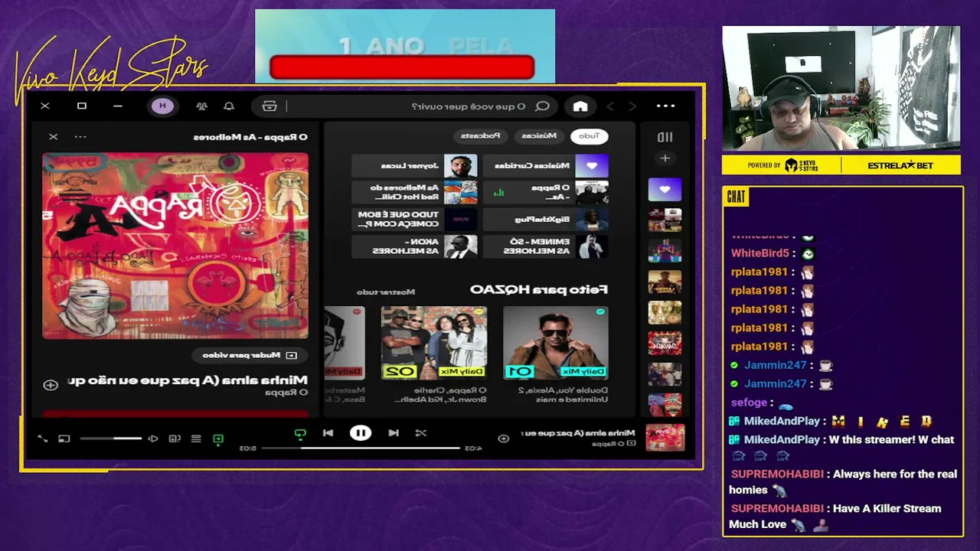The image size is (980, 551).
Task: Go to Spotify Home via house icon
Action: click(580, 106)
